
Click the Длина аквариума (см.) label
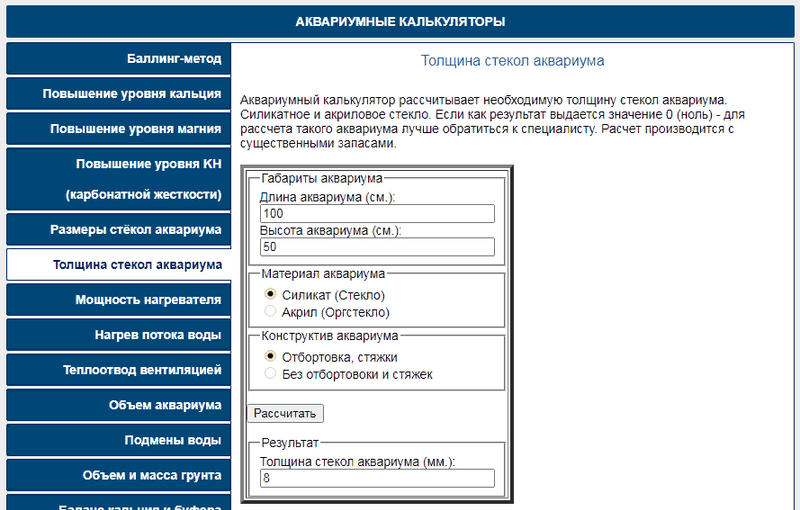pos(328,197)
